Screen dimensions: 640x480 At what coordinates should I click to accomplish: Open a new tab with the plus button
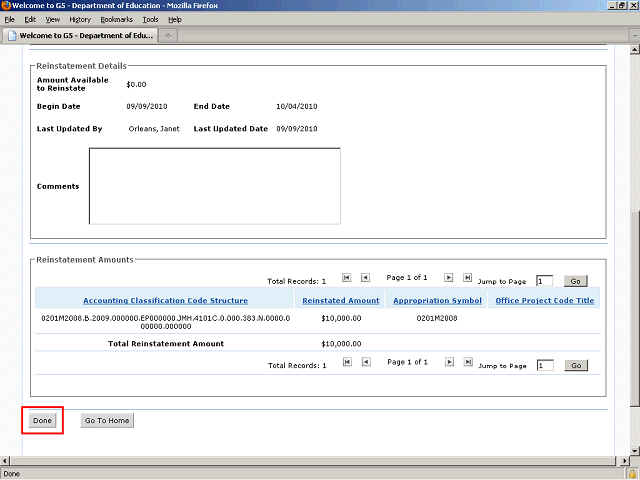pyautogui.click(x=168, y=36)
